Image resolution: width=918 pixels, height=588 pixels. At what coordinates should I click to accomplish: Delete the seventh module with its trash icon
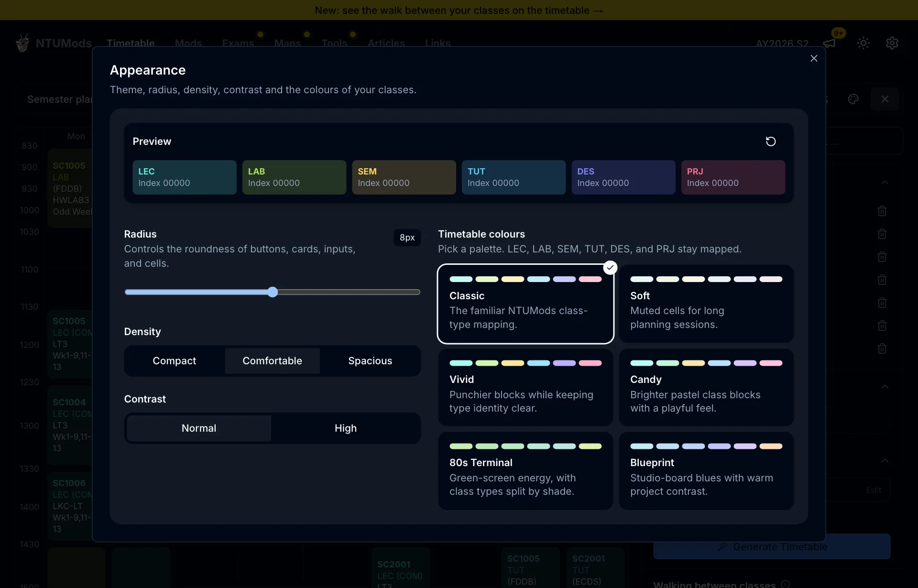tap(882, 348)
